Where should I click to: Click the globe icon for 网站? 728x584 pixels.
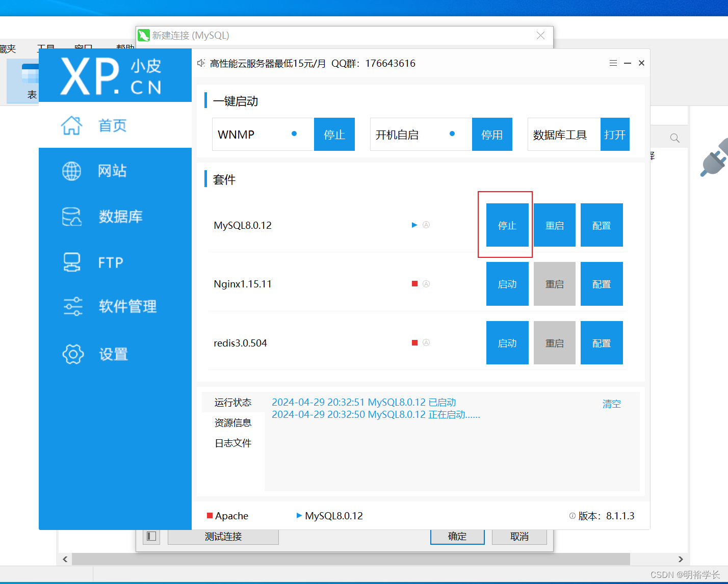[71, 171]
